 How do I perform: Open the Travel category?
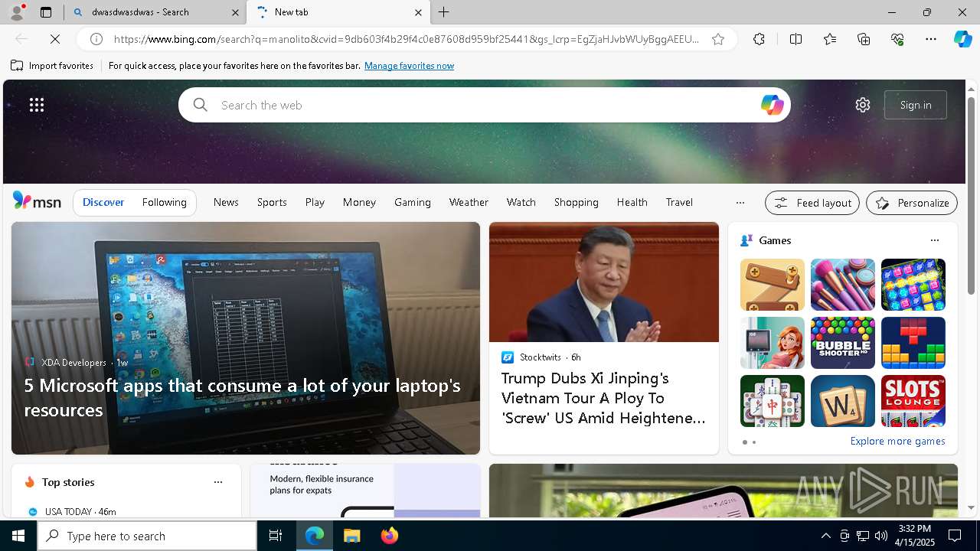(679, 202)
